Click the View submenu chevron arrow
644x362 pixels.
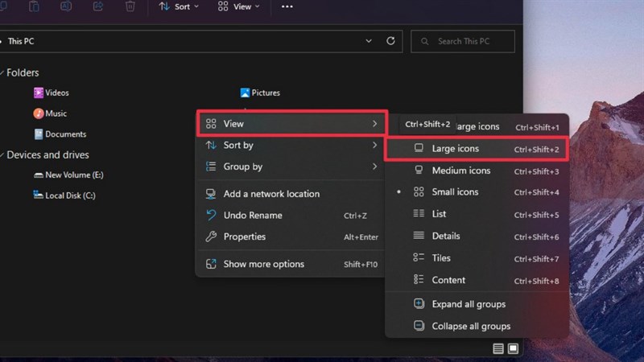click(x=374, y=124)
